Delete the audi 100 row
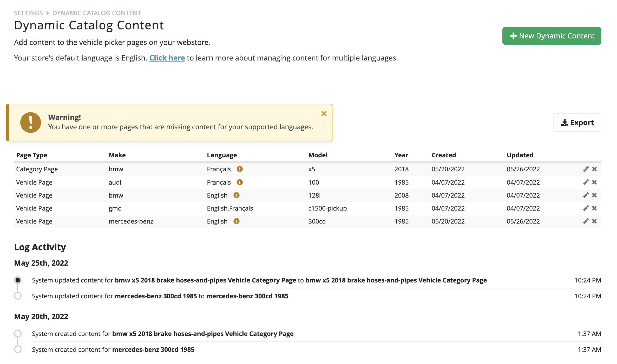The image size is (617, 364). tap(594, 182)
